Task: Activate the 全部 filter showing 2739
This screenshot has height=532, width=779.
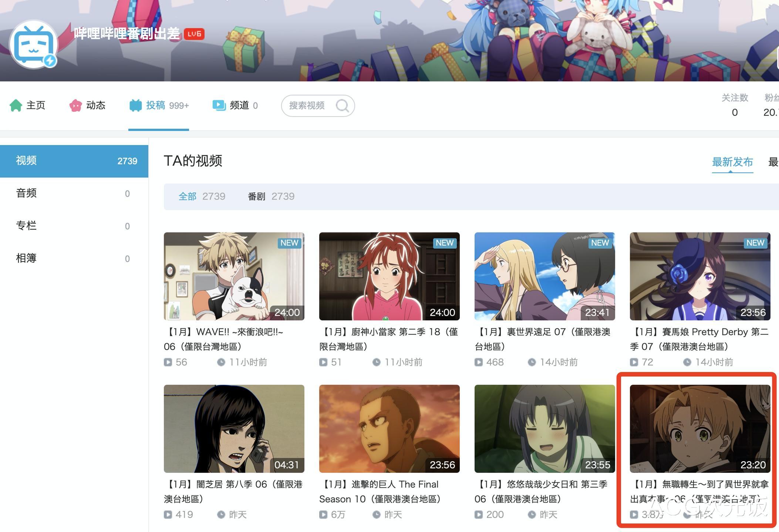Action: pos(187,196)
